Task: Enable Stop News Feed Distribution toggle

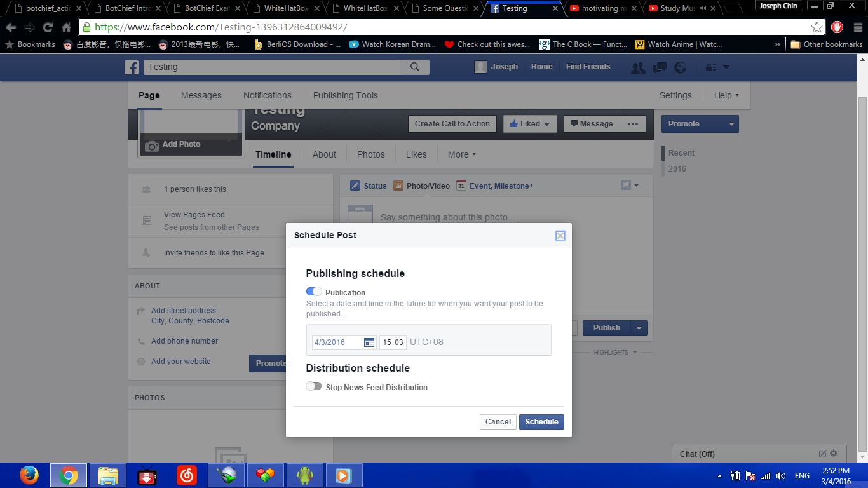Action: pyautogui.click(x=313, y=386)
